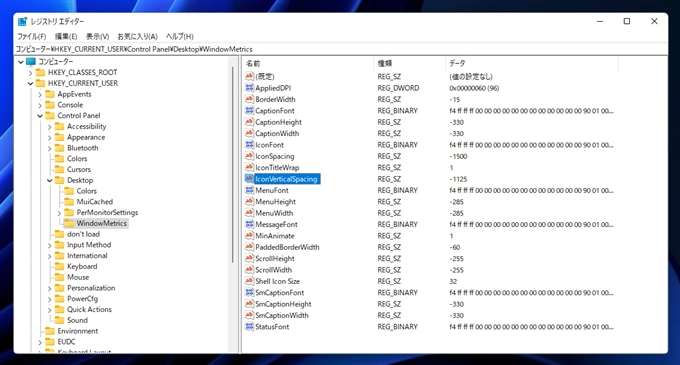The image size is (680, 365).
Task: Click the Mouse folder icon
Action: point(59,277)
